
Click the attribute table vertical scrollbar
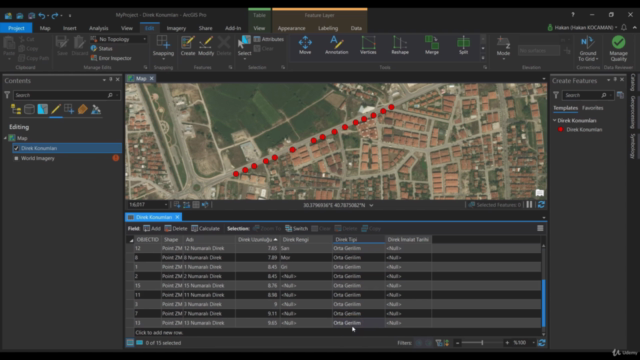pos(543,302)
